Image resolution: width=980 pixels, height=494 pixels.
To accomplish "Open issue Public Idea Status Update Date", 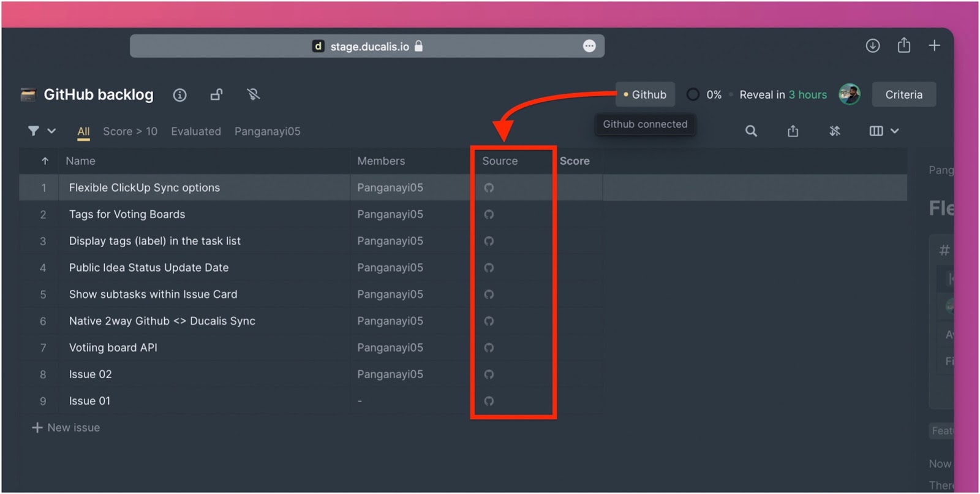I will click(x=148, y=267).
